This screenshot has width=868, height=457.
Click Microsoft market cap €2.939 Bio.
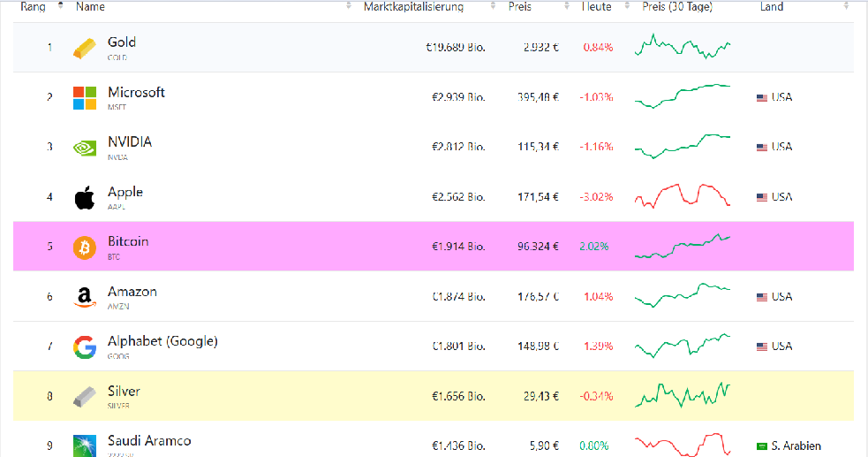pyautogui.click(x=458, y=97)
